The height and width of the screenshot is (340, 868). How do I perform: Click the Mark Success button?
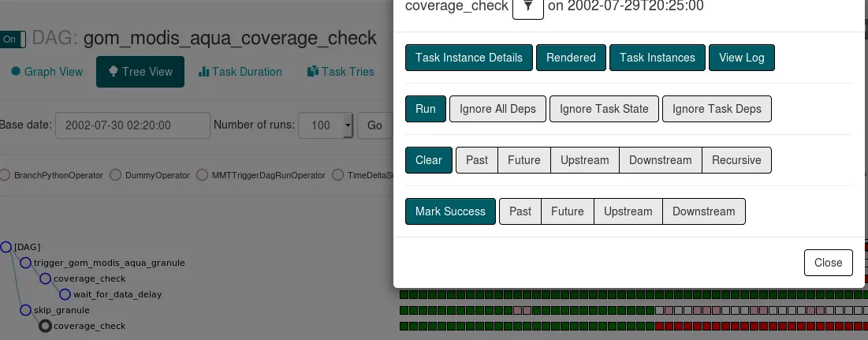pos(450,211)
